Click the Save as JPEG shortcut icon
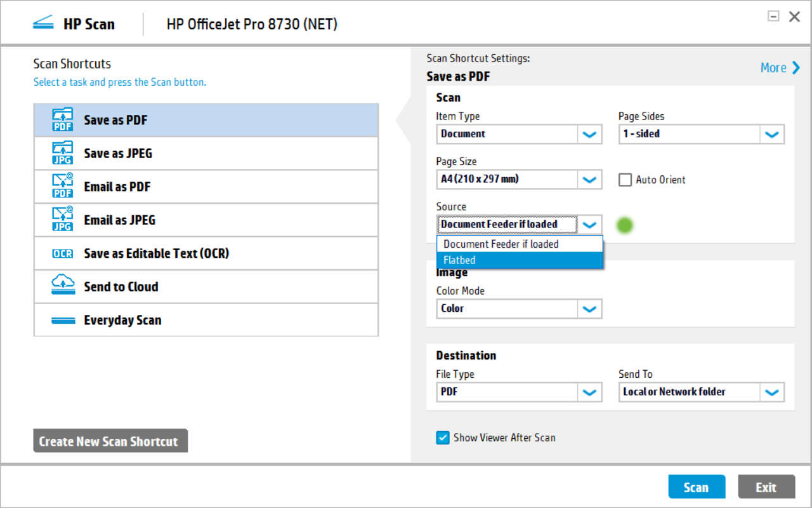The width and height of the screenshot is (812, 508). pos(62,153)
